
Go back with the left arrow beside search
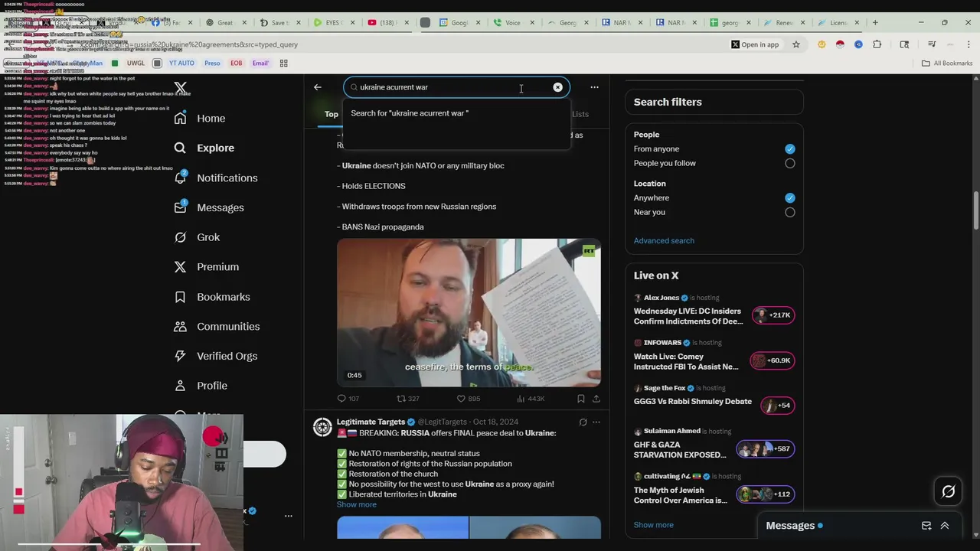coord(318,87)
